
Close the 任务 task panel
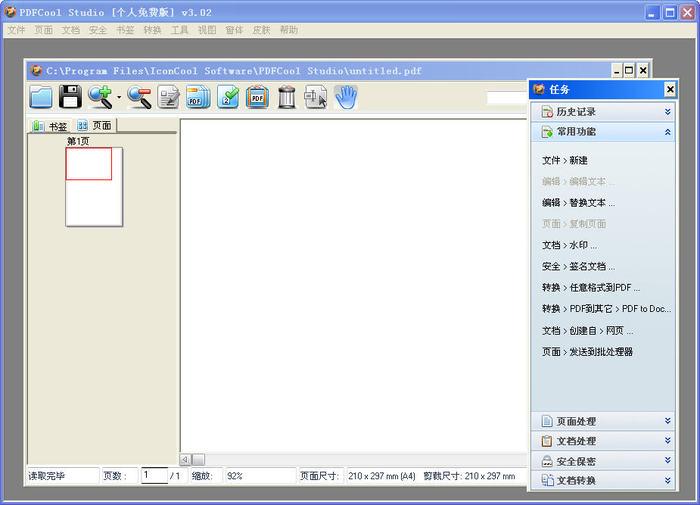pyautogui.click(x=670, y=90)
